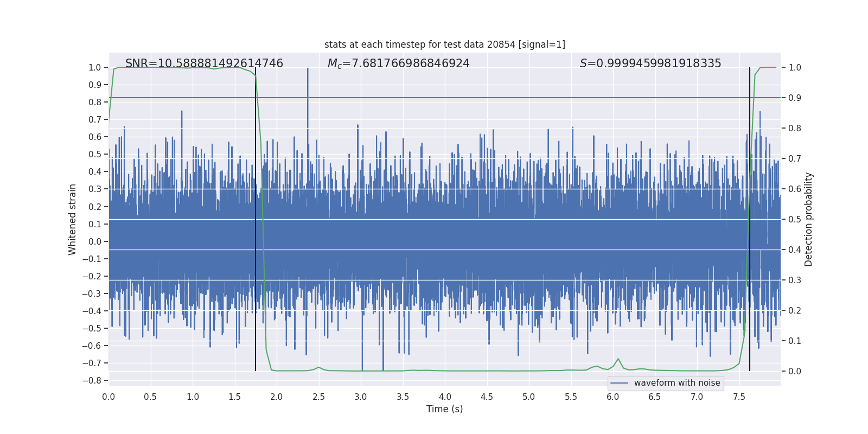The width and height of the screenshot is (868, 434).
Task: Click the 0.8 tick on the Detection probability axis
Action: (x=795, y=129)
